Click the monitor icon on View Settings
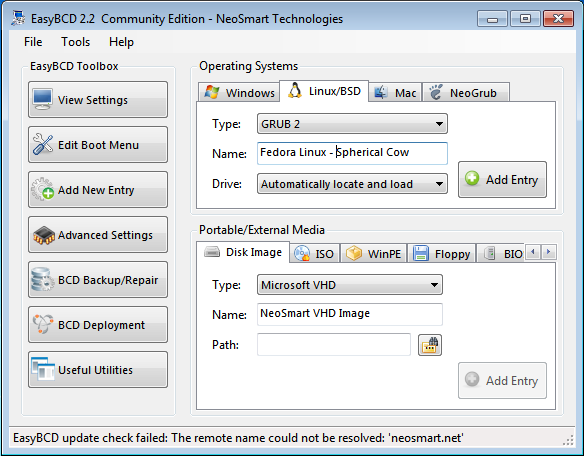Screen dimensions: 584x456 (42, 99)
